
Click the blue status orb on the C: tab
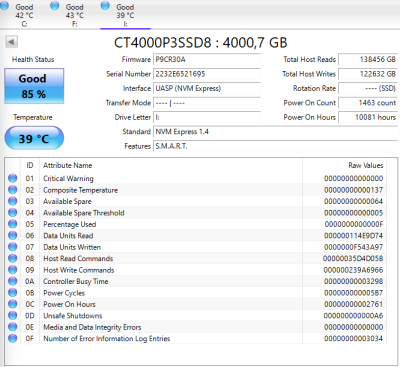point(4,6)
